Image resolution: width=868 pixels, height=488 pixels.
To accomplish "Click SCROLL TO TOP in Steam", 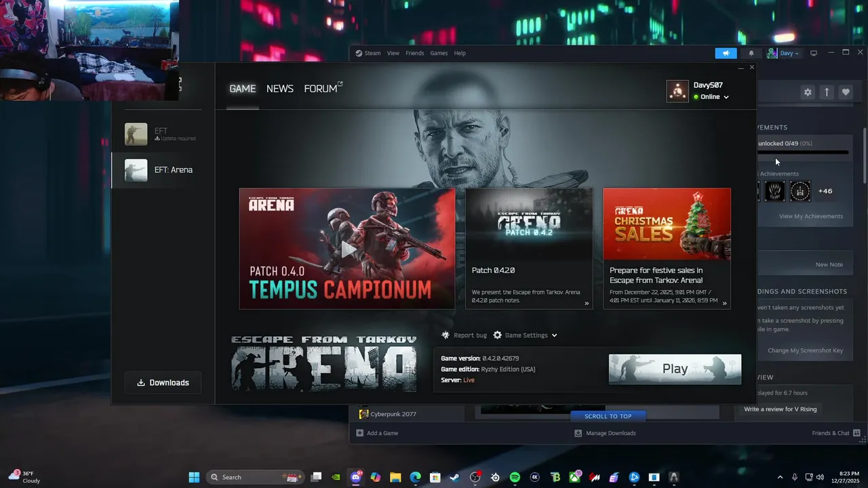I will 608,416.
